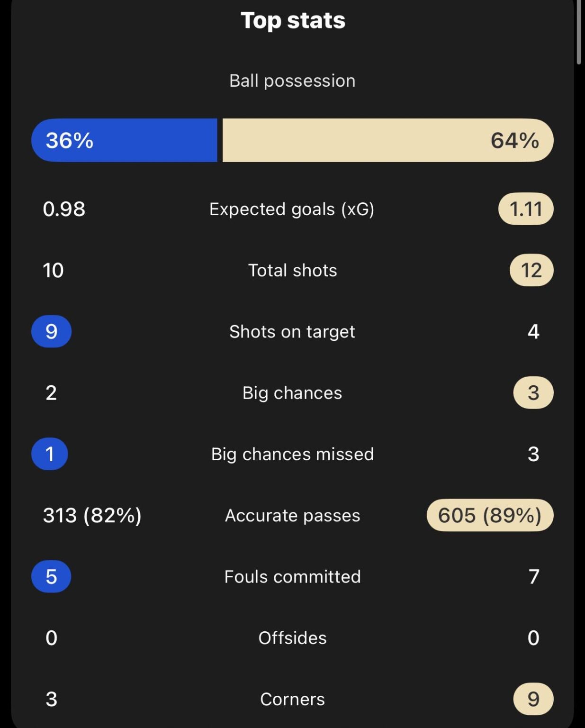Select the home team's 0.98 xG value
Screen dimensions: 585x728
(63, 209)
